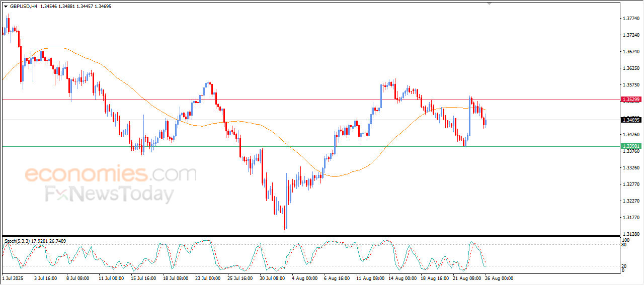Image resolution: width=644 pixels, height=285 pixels.
Task: Click the open value 1.34546 in the header
Action: (x=50, y=7)
